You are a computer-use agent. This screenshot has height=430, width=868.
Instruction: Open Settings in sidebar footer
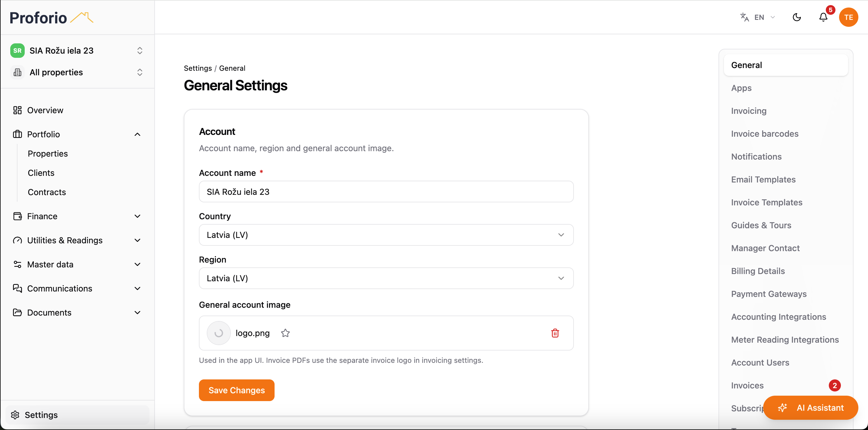pyautogui.click(x=77, y=415)
